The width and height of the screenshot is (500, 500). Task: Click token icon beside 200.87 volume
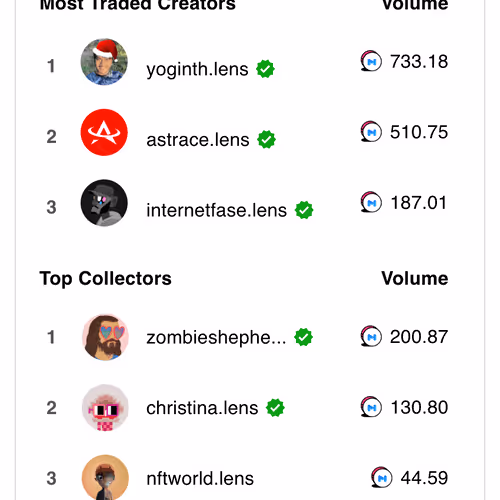[x=371, y=336]
